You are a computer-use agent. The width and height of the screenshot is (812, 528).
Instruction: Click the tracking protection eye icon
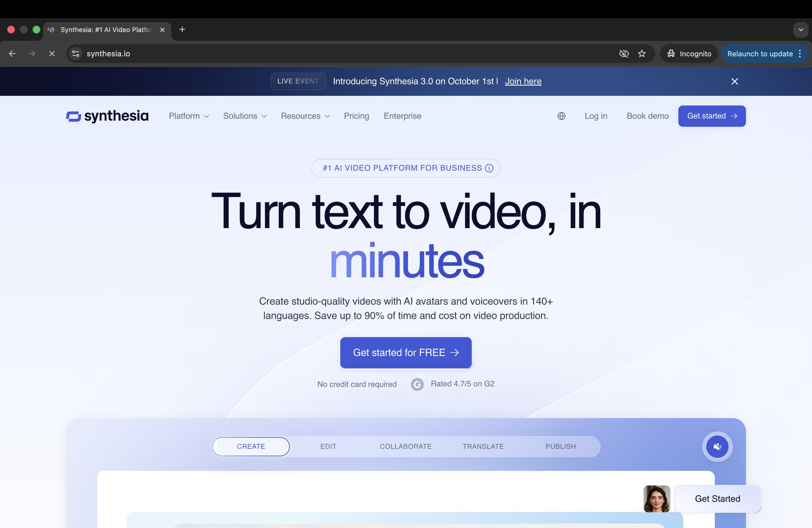click(624, 54)
